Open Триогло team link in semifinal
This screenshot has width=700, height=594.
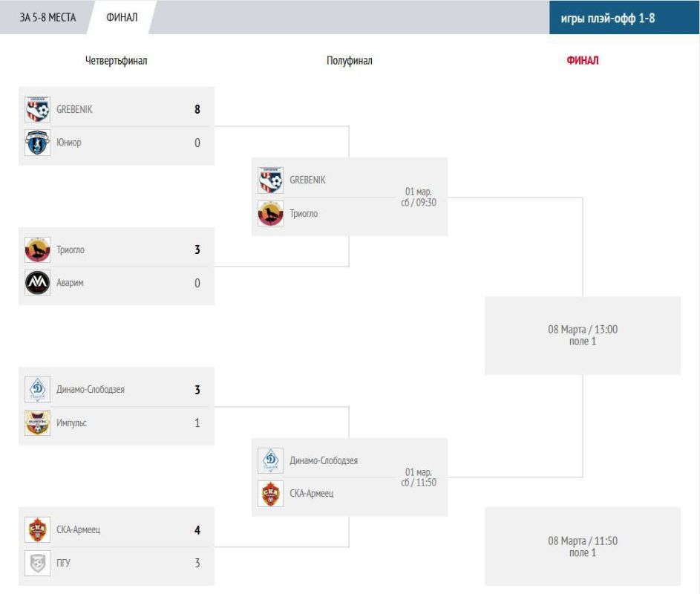[x=304, y=214]
